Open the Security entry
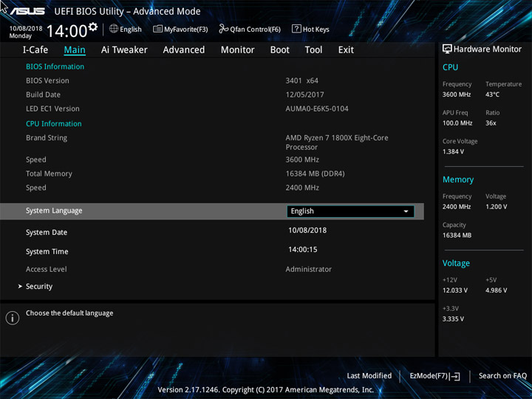 pos(39,287)
